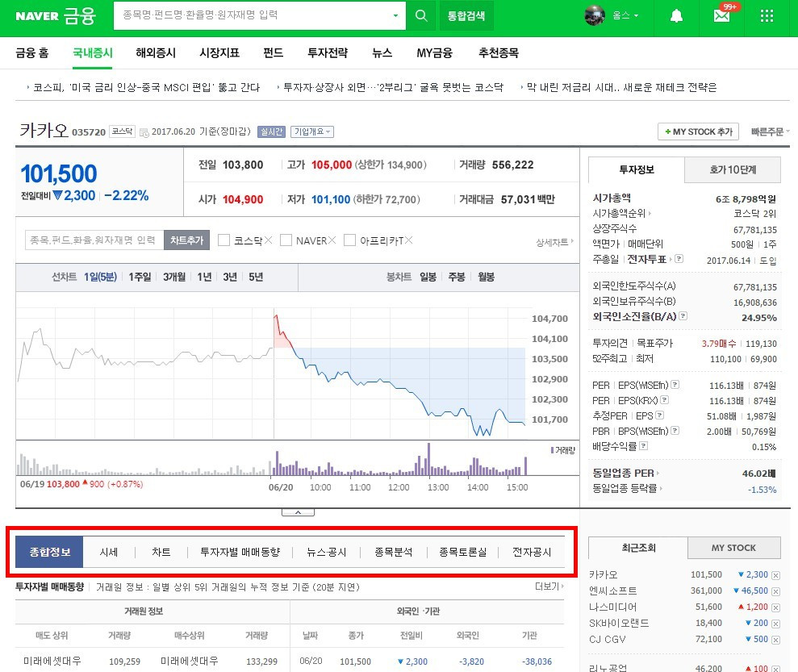The height and width of the screenshot is (672, 798).
Task: Click the 실시간 button
Action: 271,131
